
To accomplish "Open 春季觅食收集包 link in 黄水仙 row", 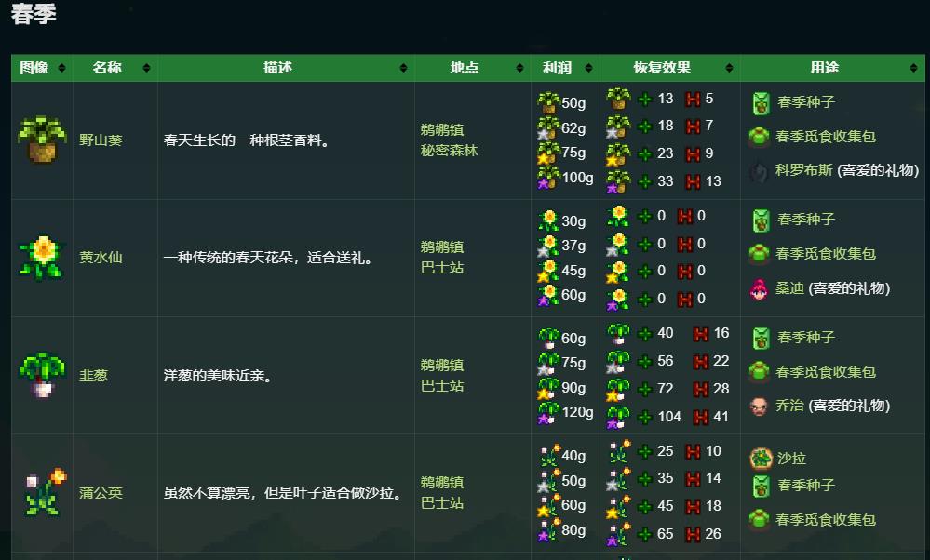I will 826,254.
